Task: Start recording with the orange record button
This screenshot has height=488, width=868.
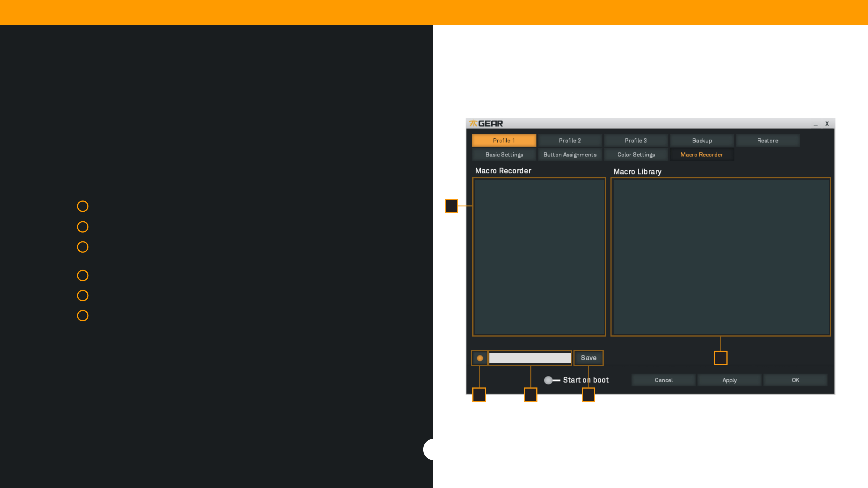Action: [480, 358]
